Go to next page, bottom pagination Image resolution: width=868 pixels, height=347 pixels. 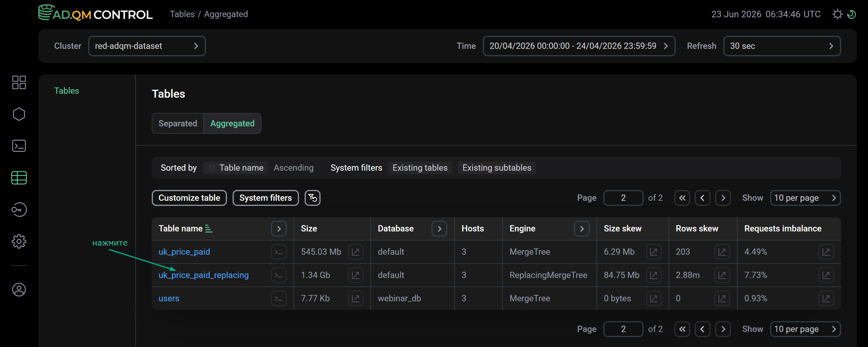[x=723, y=329]
